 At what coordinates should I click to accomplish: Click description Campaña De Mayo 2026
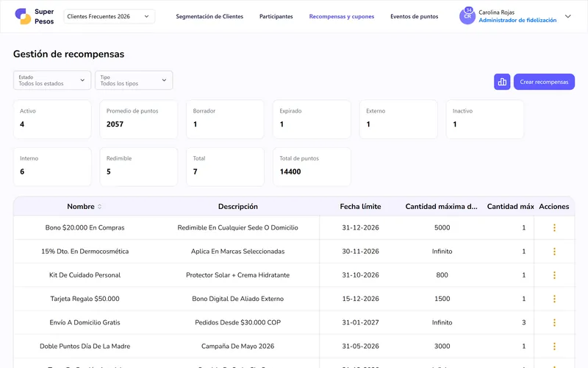point(237,346)
